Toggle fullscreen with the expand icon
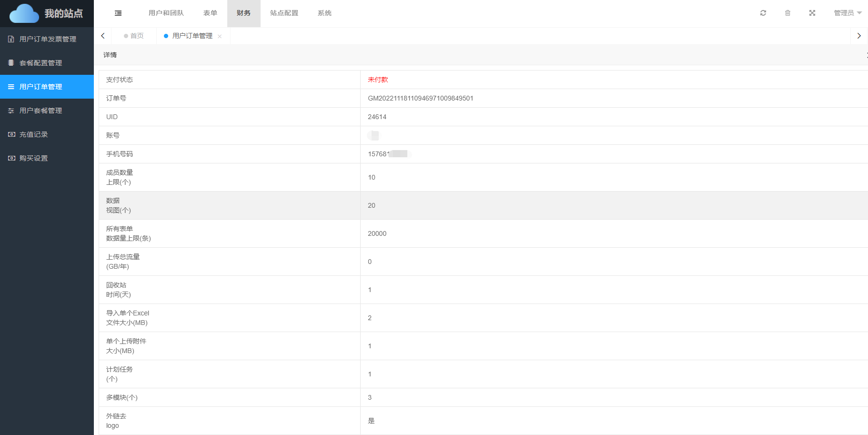Screen dimensions: 868x435 [812, 13]
